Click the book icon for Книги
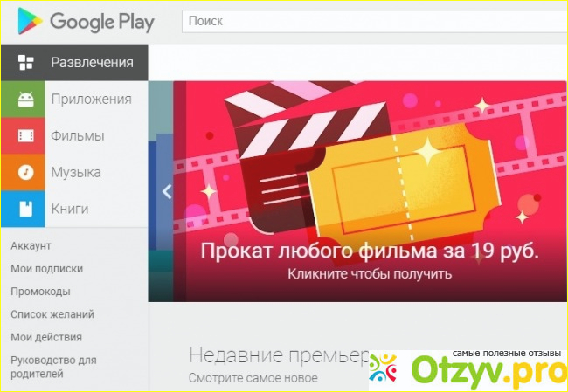This screenshot has height=392, width=568. pyautogui.click(x=25, y=210)
